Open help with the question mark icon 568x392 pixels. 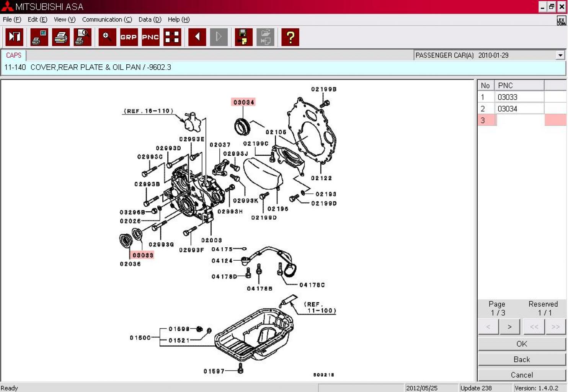point(290,37)
